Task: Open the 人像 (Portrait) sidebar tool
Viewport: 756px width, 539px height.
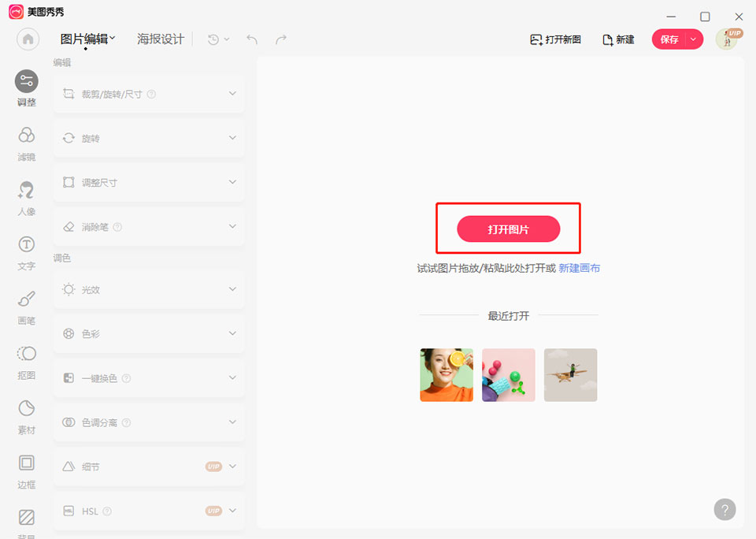Action: tap(27, 199)
